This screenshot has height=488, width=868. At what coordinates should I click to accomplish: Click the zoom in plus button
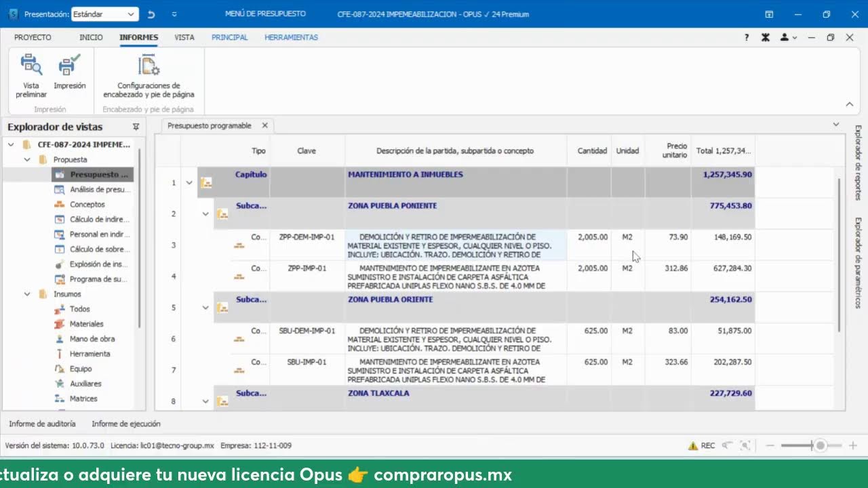point(853,446)
